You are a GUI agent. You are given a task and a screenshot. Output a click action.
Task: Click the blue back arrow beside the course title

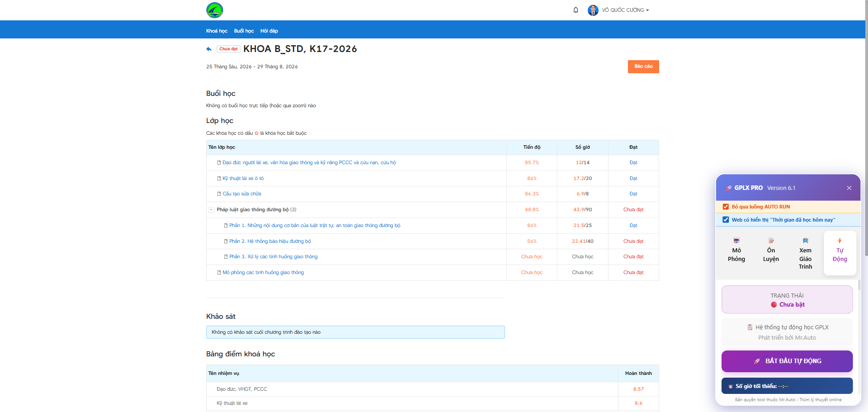click(x=209, y=49)
